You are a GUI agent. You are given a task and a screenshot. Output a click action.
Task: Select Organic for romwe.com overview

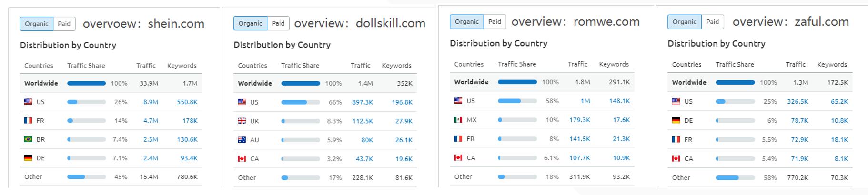(466, 22)
